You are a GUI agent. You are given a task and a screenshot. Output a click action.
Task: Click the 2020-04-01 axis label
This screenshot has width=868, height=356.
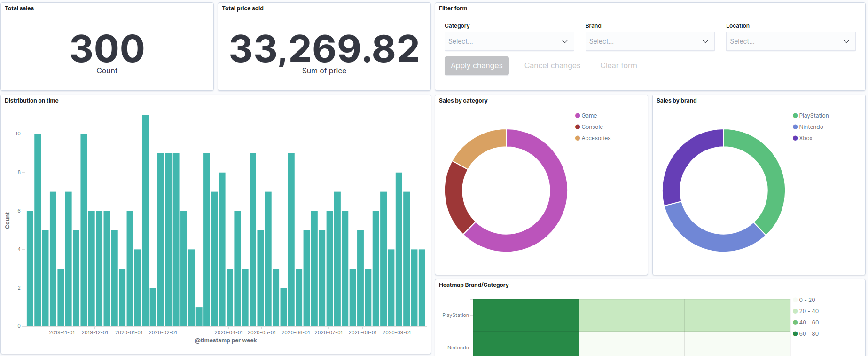coord(229,332)
